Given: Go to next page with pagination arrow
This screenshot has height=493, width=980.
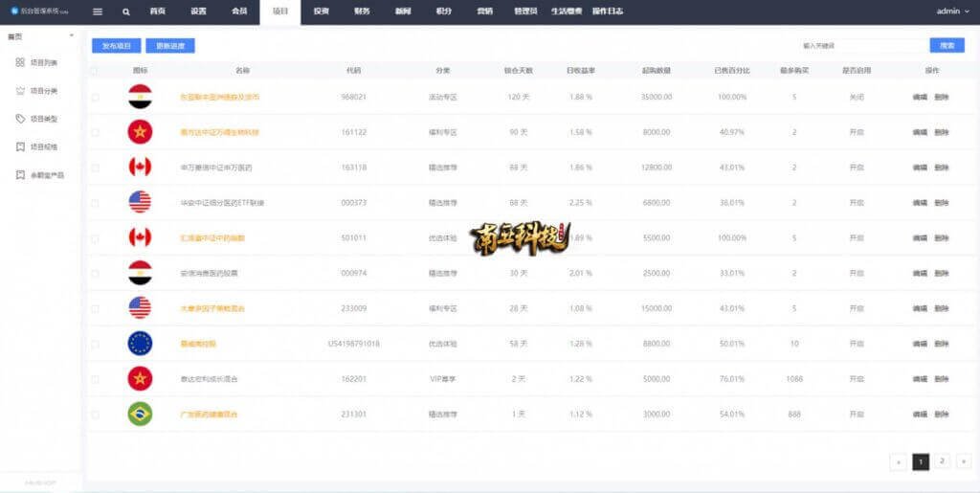Looking at the screenshot, I should 964,461.
